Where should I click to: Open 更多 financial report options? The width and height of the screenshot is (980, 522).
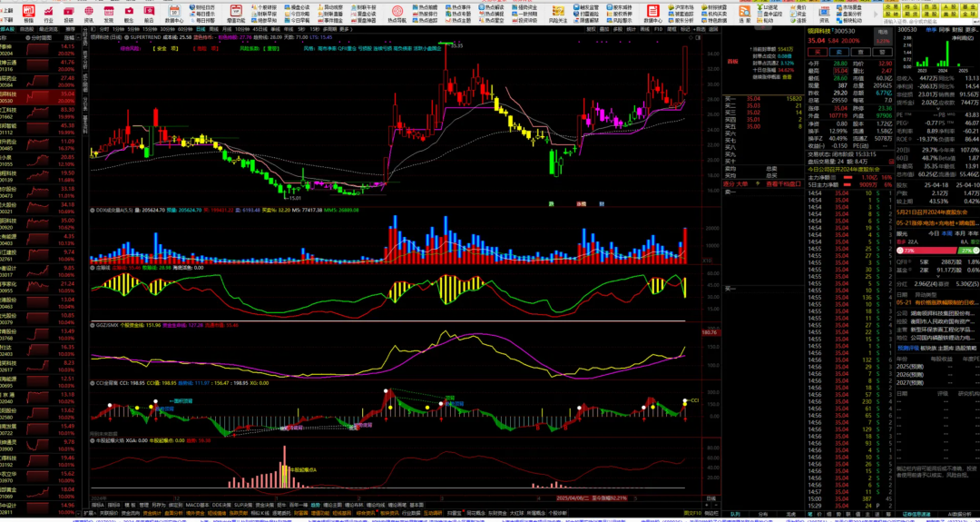(x=972, y=29)
